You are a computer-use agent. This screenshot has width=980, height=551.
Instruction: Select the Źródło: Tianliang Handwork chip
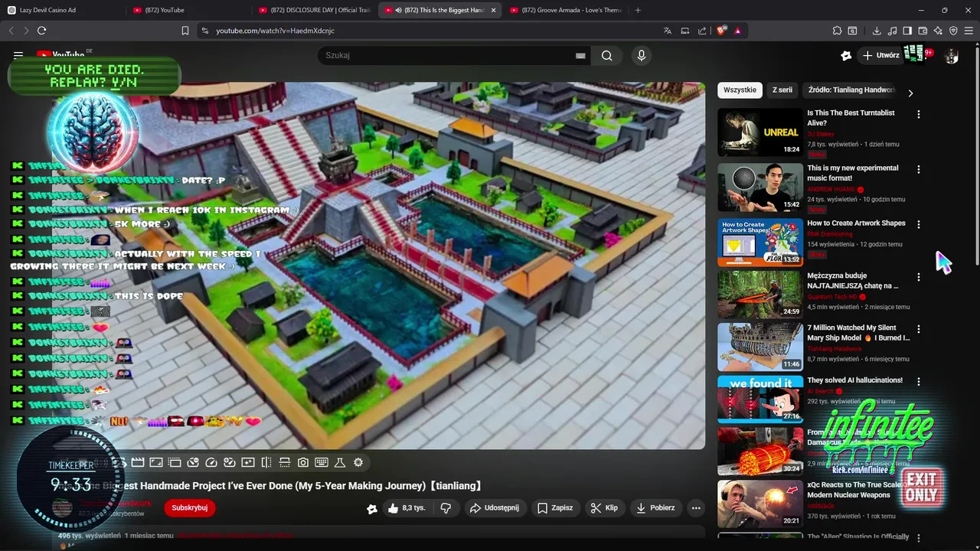[x=851, y=90]
